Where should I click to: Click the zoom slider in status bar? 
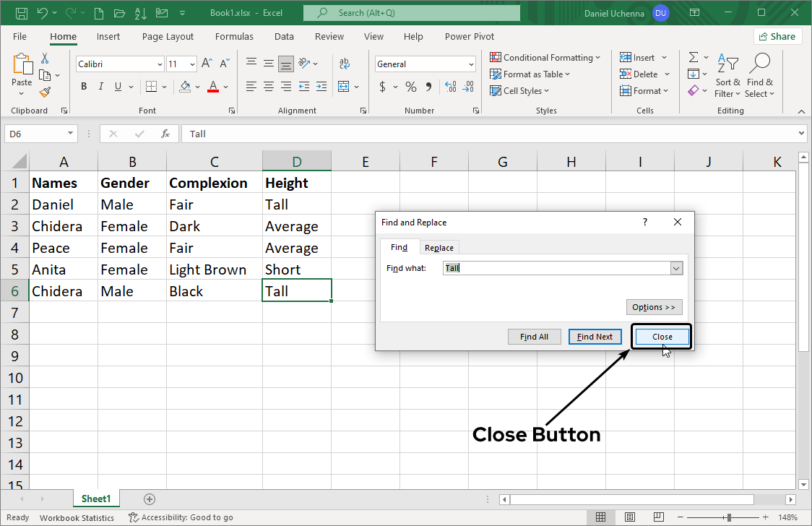pyautogui.click(x=729, y=517)
